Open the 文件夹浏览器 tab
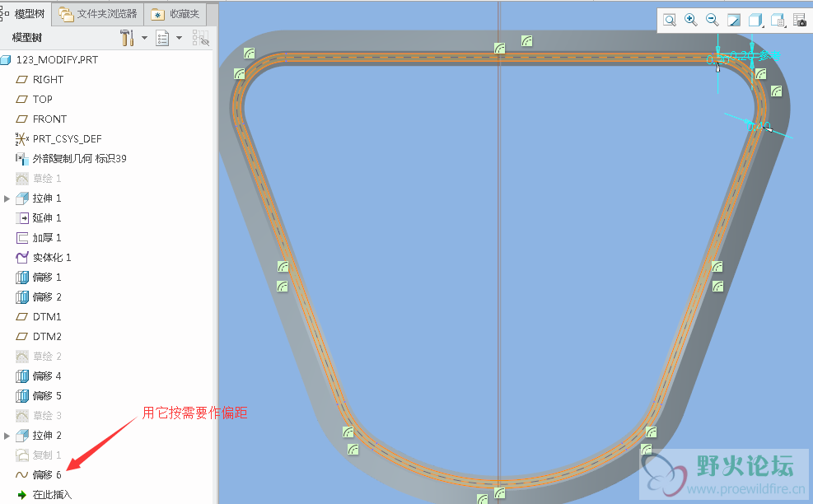This screenshot has width=813, height=504. tap(98, 14)
